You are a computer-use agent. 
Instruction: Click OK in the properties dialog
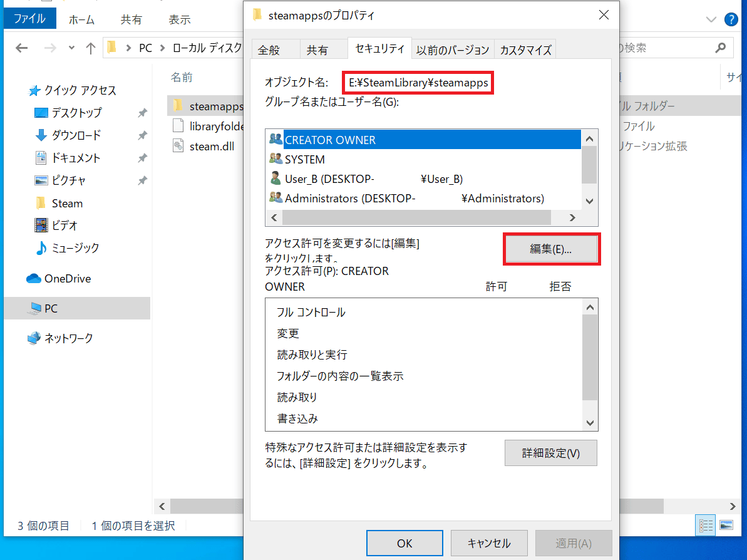pyautogui.click(x=404, y=543)
